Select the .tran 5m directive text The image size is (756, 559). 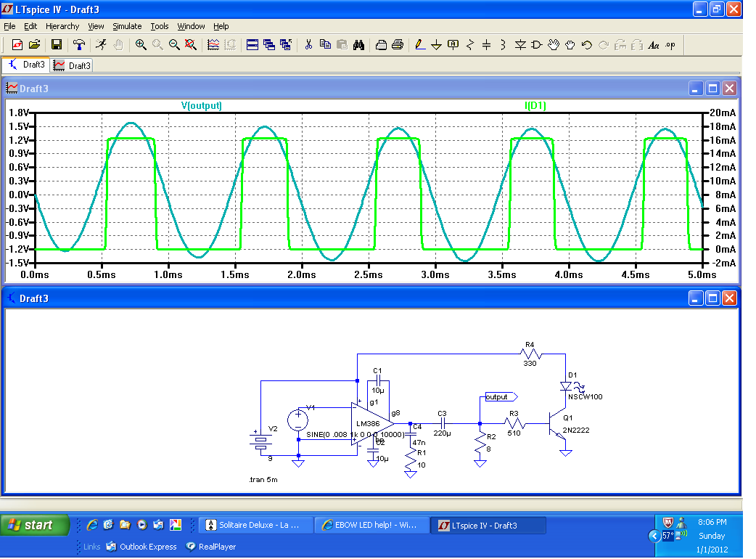[x=263, y=479]
